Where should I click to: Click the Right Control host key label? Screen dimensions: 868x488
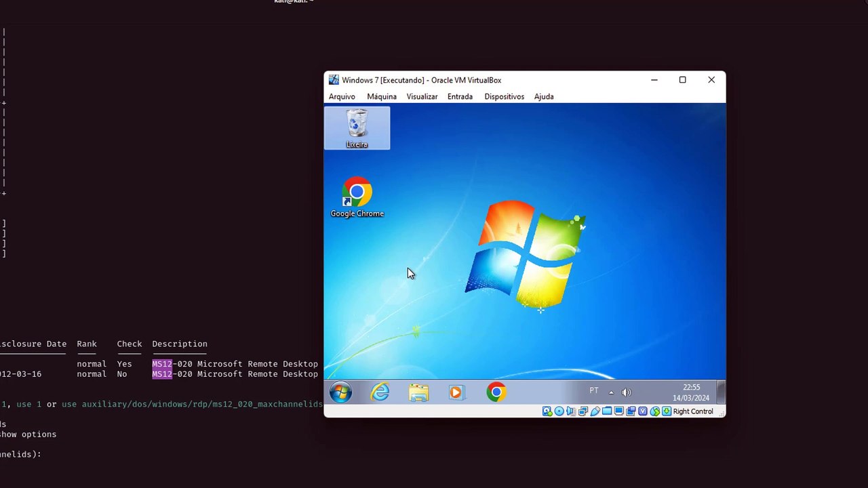click(x=693, y=411)
